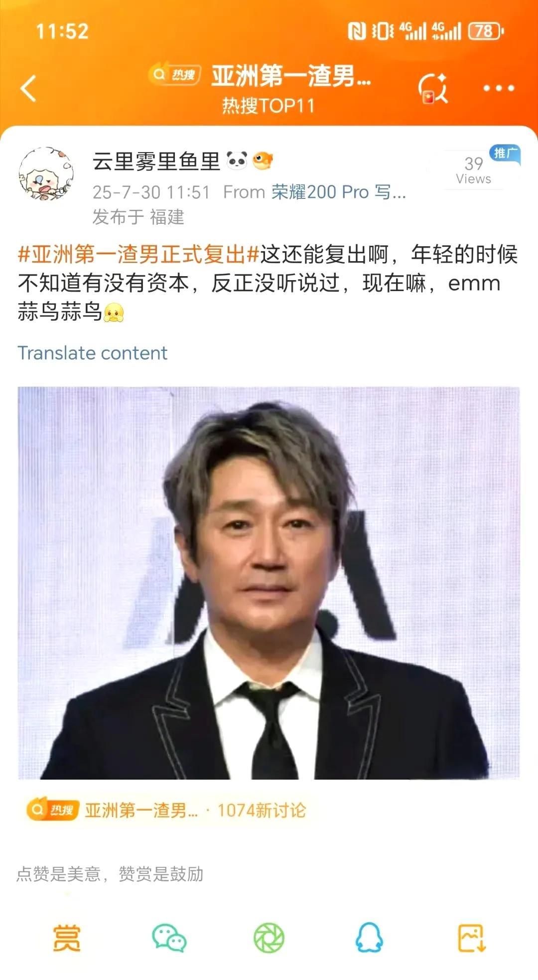Open the 荣耀200 Pro device source link
Image resolution: width=538 pixels, height=980 pixels.
(339, 192)
